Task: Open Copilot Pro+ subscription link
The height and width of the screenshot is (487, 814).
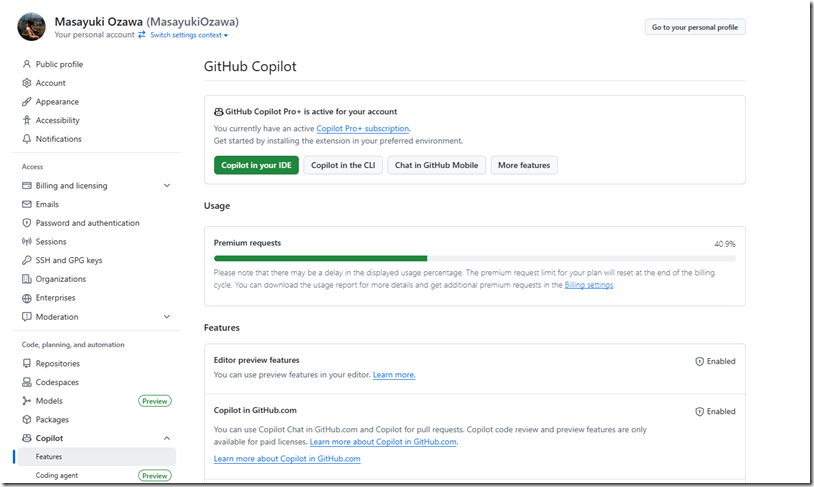Action: (x=362, y=128)
